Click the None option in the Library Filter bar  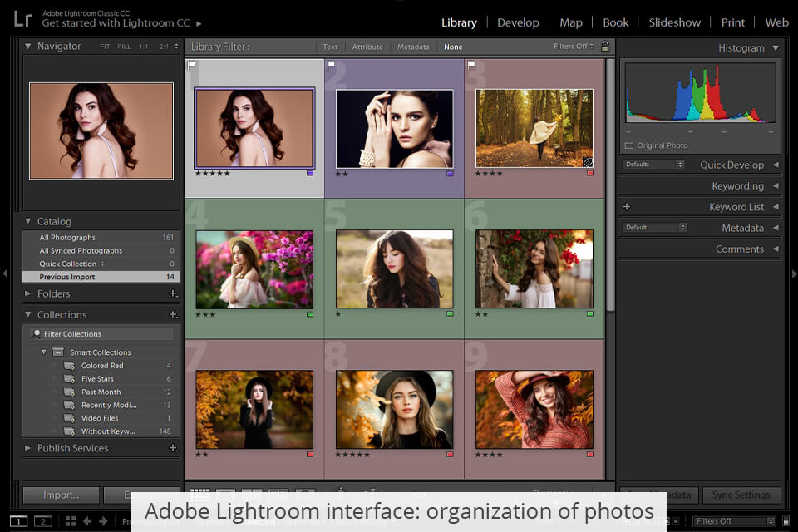pyautogui.click(x=453, y=47)
